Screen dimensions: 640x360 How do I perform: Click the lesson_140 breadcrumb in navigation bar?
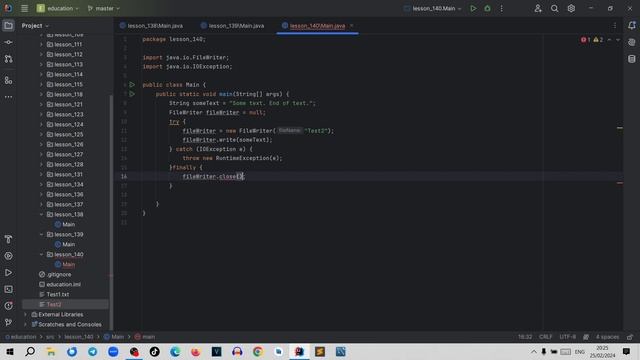[x=79, y=337]
